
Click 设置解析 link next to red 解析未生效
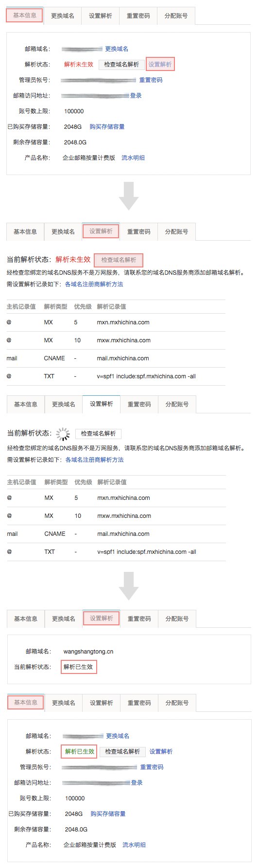pos(160,64)
